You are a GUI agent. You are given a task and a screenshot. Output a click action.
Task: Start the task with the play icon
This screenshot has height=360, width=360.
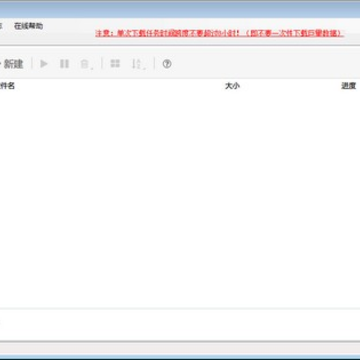(x=44, y=64)
